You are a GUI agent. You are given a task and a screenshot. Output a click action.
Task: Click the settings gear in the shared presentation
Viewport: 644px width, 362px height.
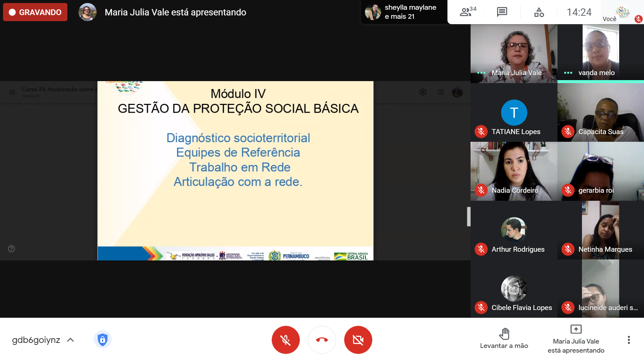point(423,92)
